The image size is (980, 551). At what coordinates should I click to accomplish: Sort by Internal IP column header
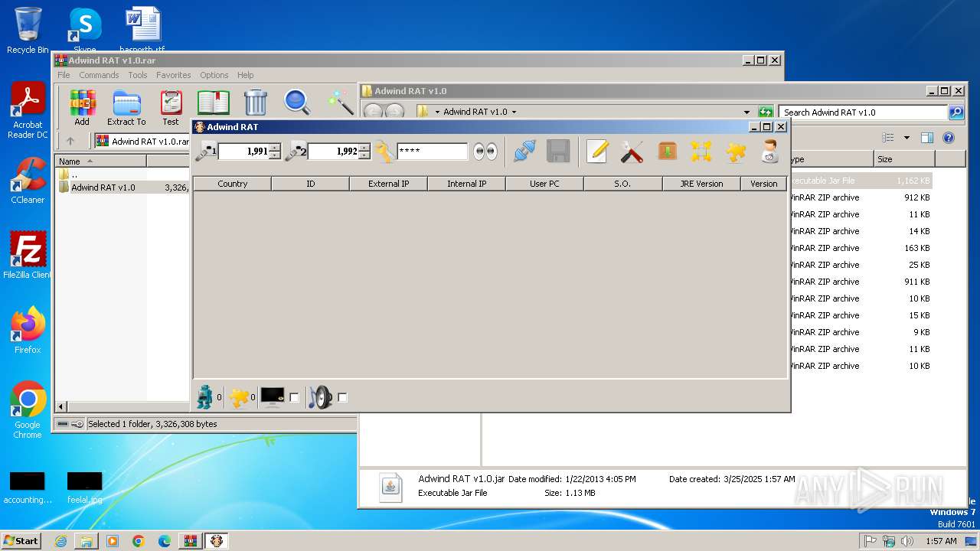coord(466,184)
